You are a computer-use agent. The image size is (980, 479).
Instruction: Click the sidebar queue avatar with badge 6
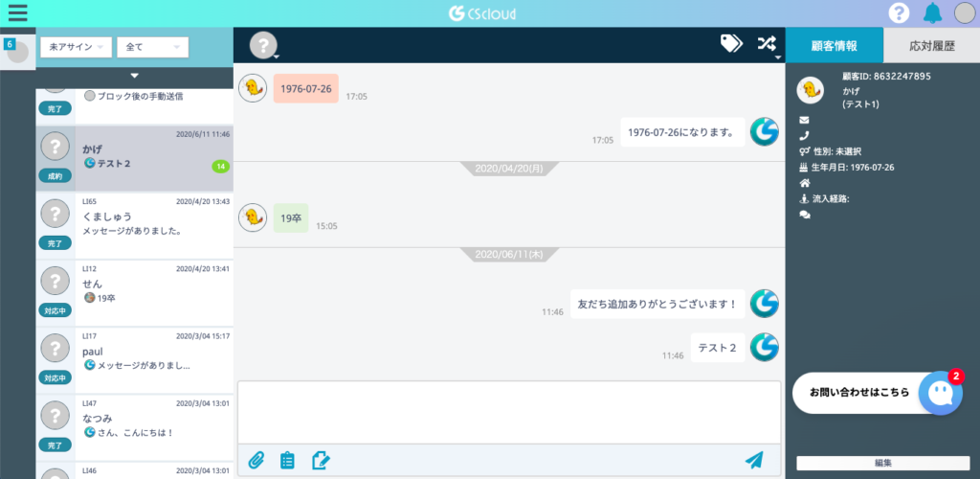[19, 53]
